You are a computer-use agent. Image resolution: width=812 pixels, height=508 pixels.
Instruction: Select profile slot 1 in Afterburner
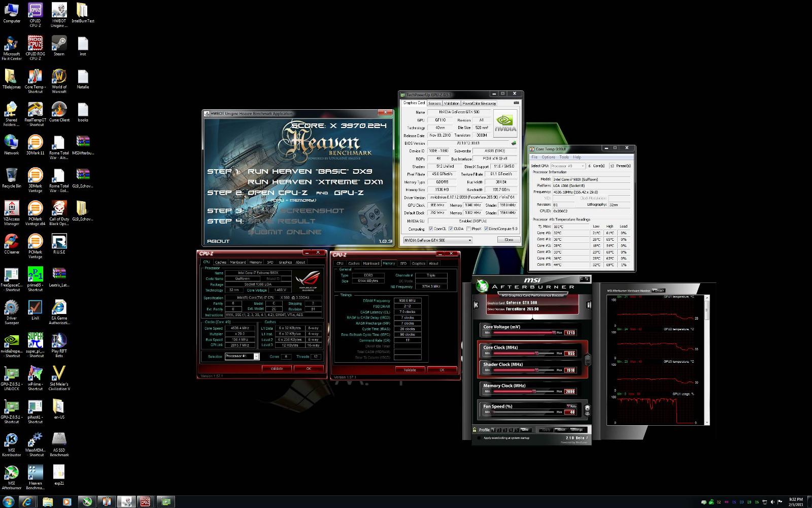tap(493, 430)
